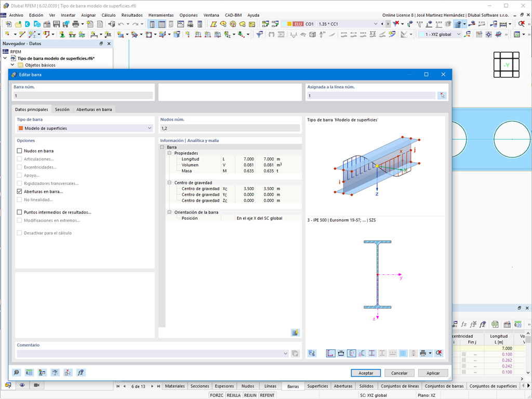Click the Nudos núm. field showing 1,2
This screenshot has height=399, width=532.
230,128
